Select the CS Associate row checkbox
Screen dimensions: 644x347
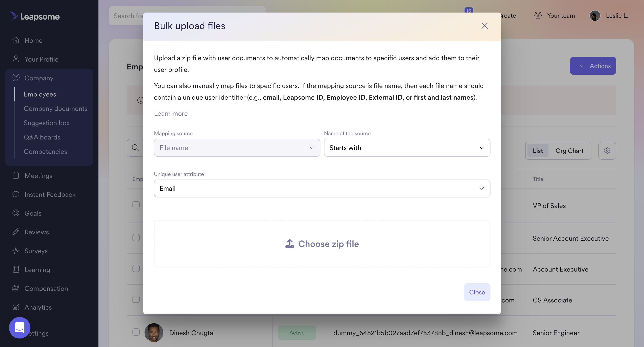136,300
